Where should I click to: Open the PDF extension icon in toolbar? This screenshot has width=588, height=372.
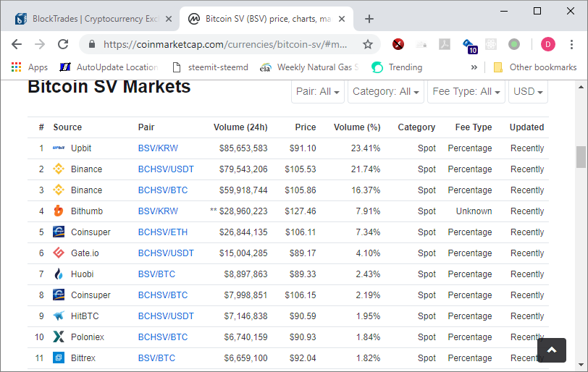pos(445,44)
